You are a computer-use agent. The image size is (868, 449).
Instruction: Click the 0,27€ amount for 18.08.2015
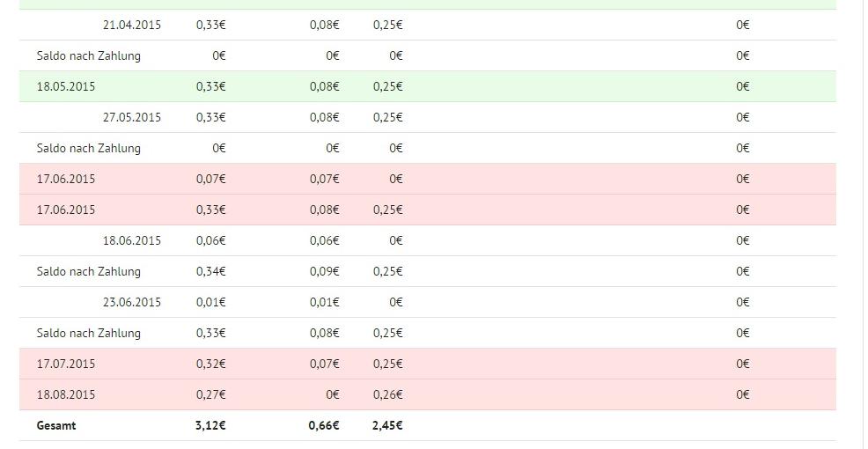pos(211,394)
